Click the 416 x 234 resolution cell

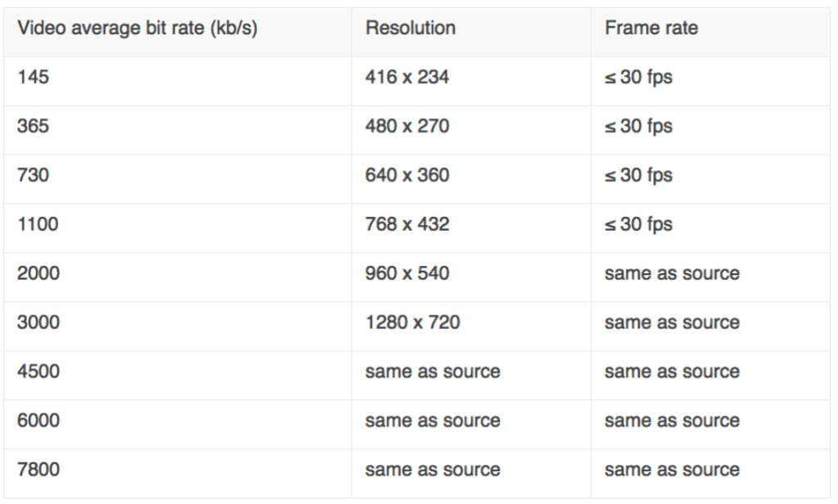(471, 81)
